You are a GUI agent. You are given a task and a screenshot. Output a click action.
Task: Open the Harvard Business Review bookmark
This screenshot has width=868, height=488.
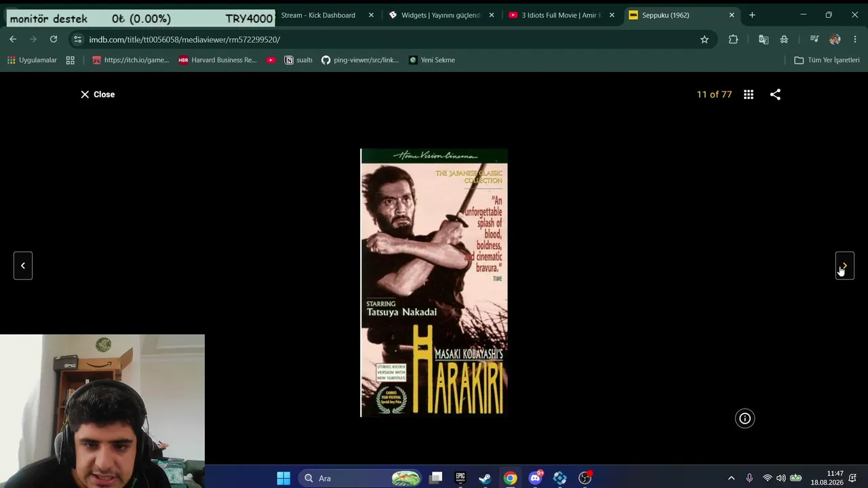[218, 60]
